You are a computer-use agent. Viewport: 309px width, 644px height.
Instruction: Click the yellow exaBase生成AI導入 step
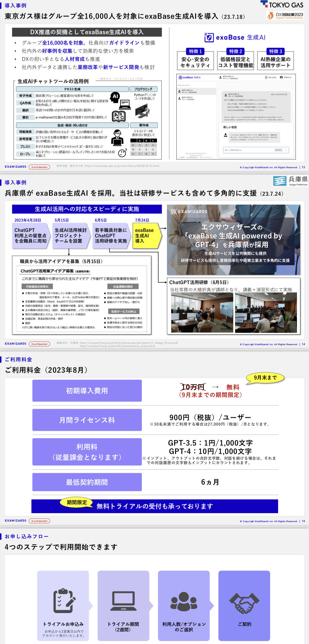point(147,236)
